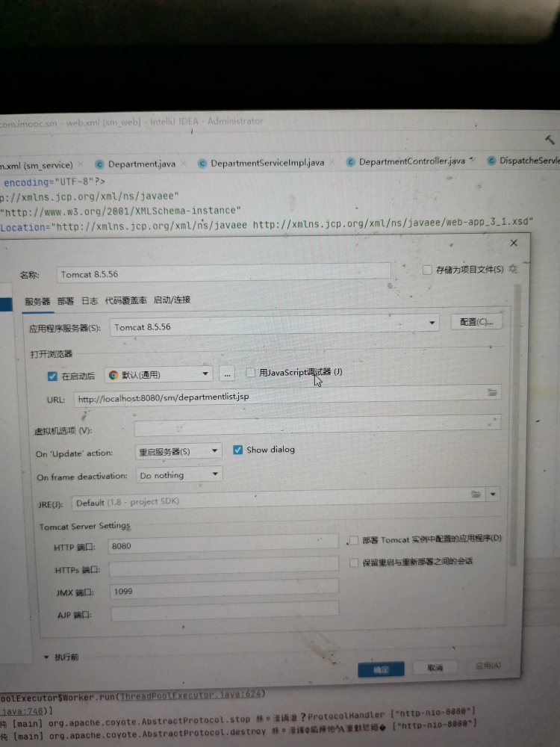Screen dimensions: 560x747
Task: Enable 部署 Tomcat 实例中配置的应用程序 checkbox
Action: (x=353, y=540)
